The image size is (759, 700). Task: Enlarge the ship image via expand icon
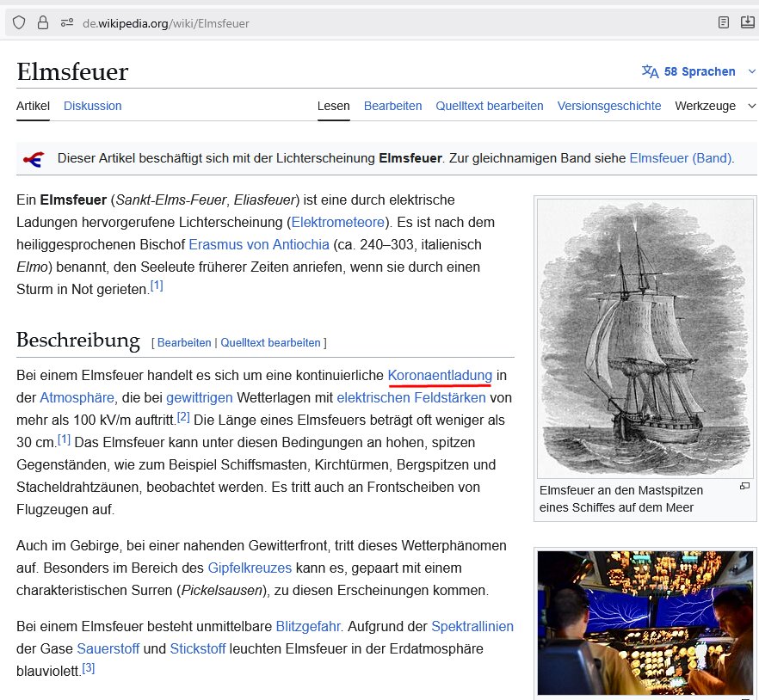coord(744,487)
